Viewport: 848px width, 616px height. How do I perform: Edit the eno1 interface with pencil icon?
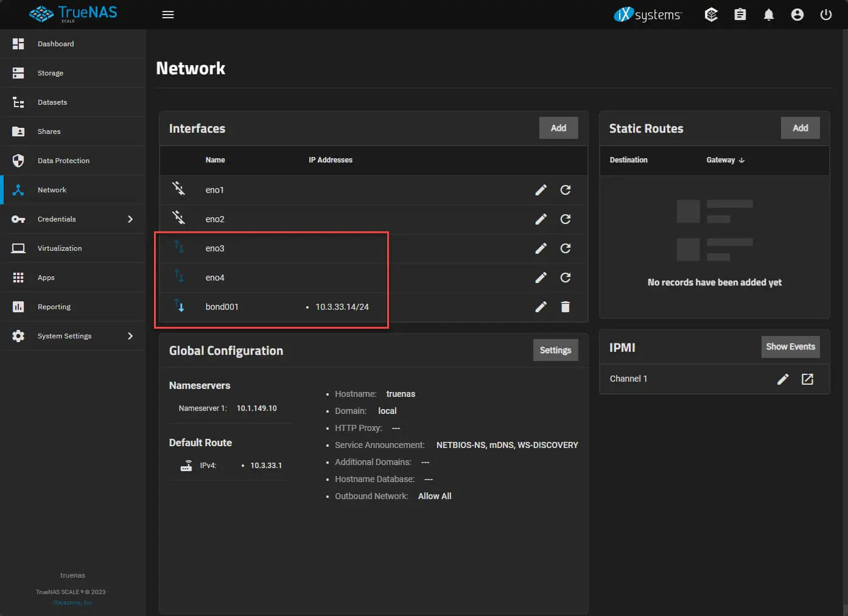click(541, 190)
